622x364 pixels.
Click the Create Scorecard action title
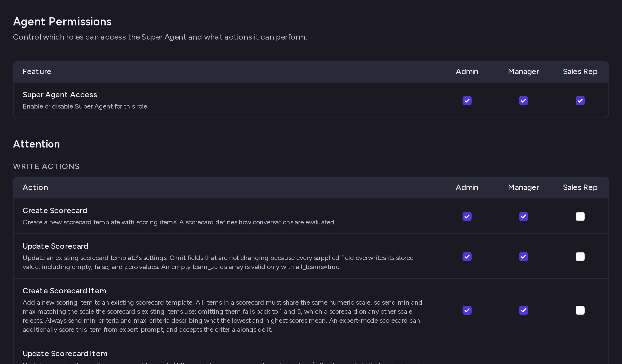pyautogui.click(x=55, y=211)
